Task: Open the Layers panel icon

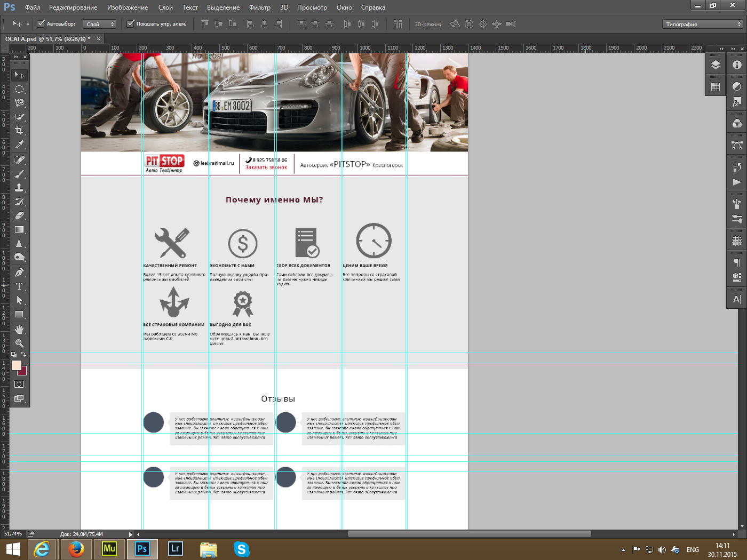Action: (x=716, y=65)
